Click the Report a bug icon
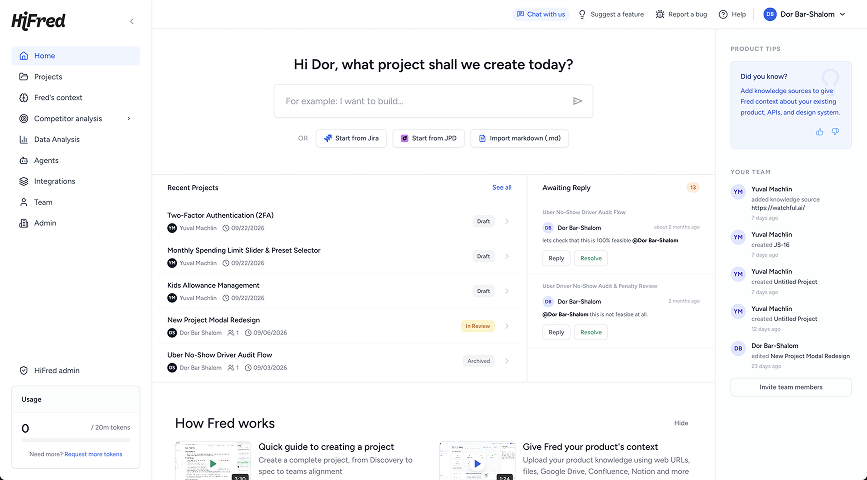This screenshot has height=480, width=867. point(660,14)
